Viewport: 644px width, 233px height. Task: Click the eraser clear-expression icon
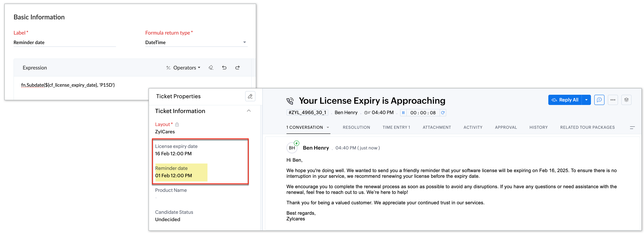click(x=211, y=67)
